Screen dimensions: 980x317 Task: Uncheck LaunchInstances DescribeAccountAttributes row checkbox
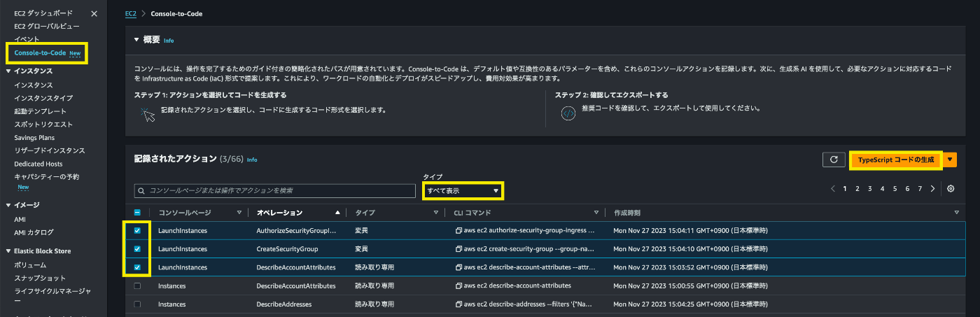[x=137, y=267]
